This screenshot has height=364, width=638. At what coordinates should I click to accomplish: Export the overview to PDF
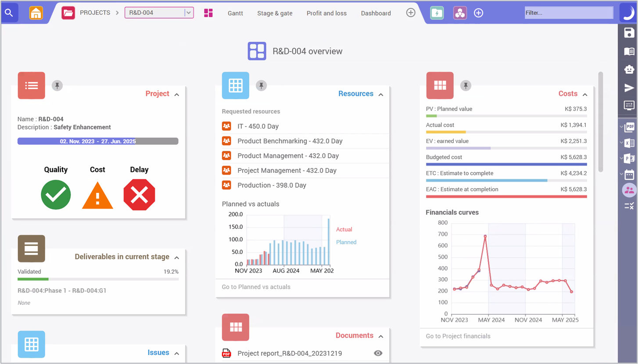(629, 127)
